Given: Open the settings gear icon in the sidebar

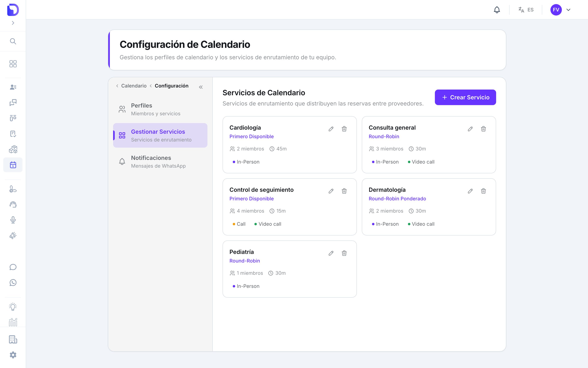Looking at the screenshot, I should click(13, 355).
